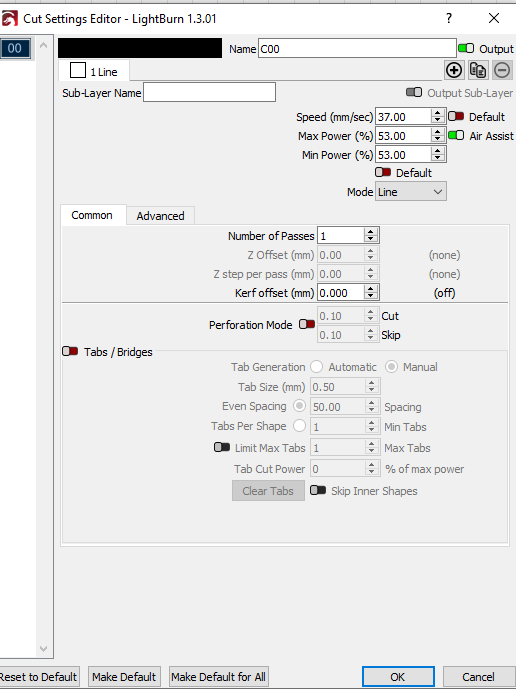This screenshot has height=689, width=516.
Task: Click the question mark help icon
Action: coord(449,18)
